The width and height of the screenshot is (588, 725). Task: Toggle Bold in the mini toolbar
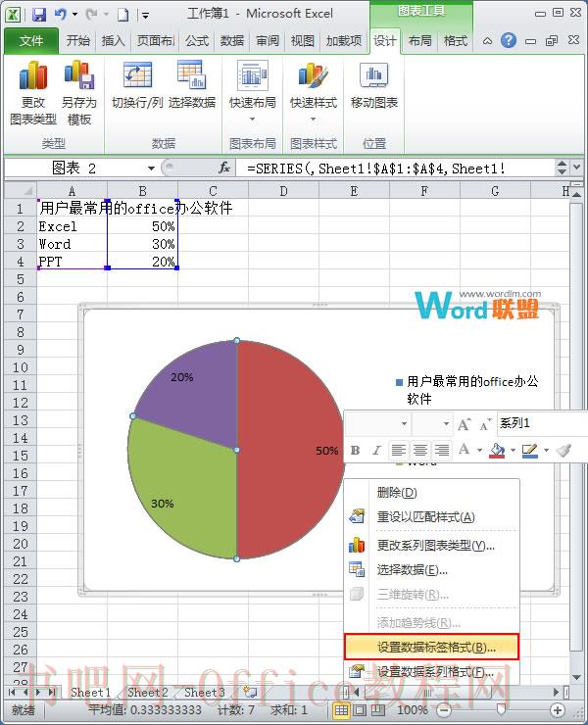pyautogui.click(x=355, y=451)
